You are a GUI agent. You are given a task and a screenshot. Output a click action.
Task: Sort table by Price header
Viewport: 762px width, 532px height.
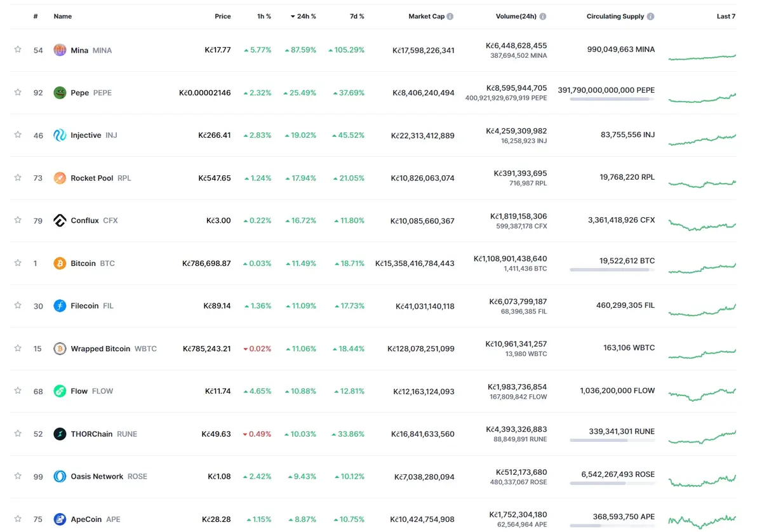point(223,17)
